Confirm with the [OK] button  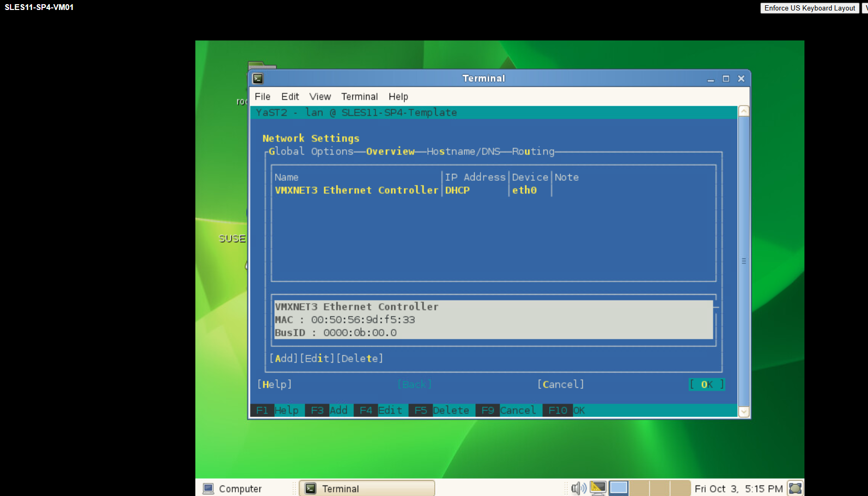pyautogui.click(x=706, y=385)
